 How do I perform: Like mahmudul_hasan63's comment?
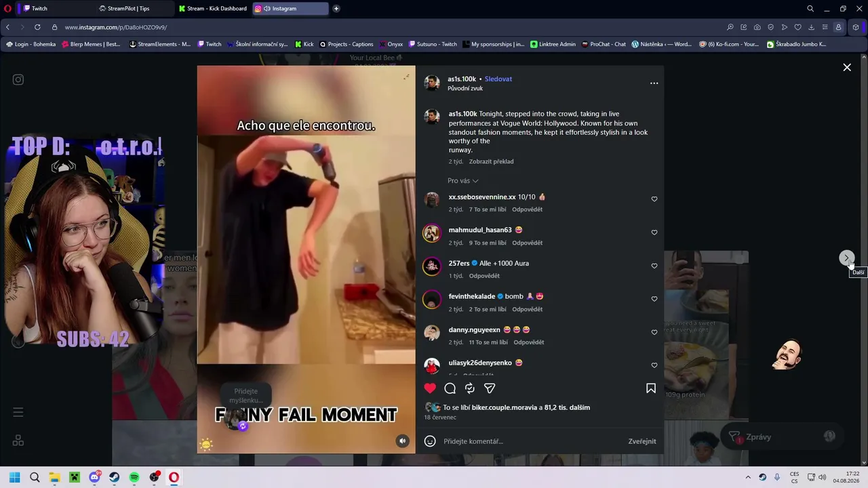654,232
